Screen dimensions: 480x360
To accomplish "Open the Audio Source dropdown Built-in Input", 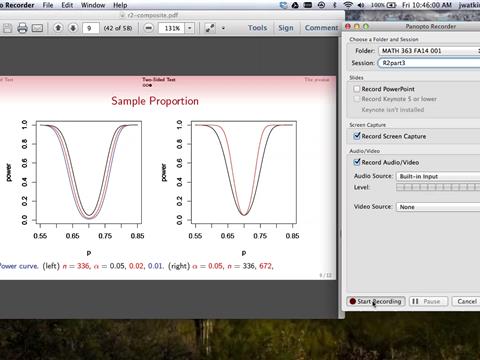I will 438,176.
